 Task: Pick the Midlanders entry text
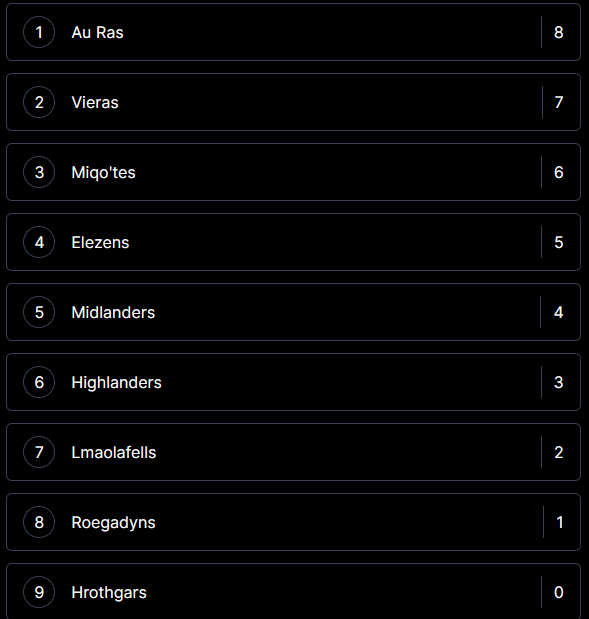[x=113, y=312]
